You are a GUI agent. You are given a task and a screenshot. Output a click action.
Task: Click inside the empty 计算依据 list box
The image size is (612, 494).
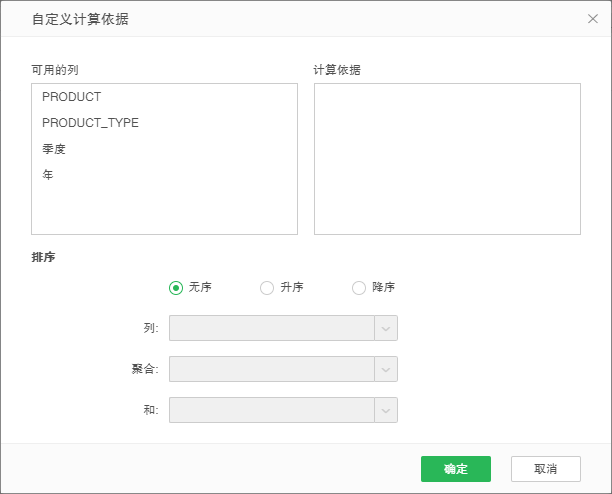click(447, 159)
